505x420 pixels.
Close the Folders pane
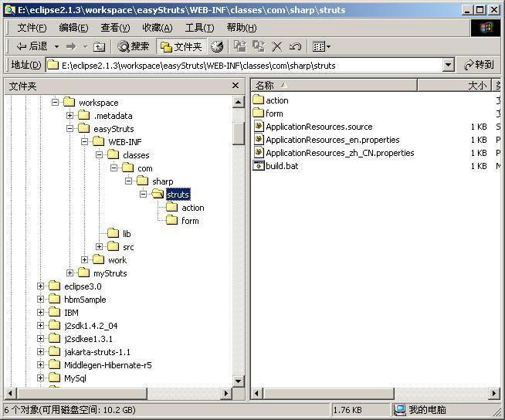pyautogui.click(x=236, y=86)
